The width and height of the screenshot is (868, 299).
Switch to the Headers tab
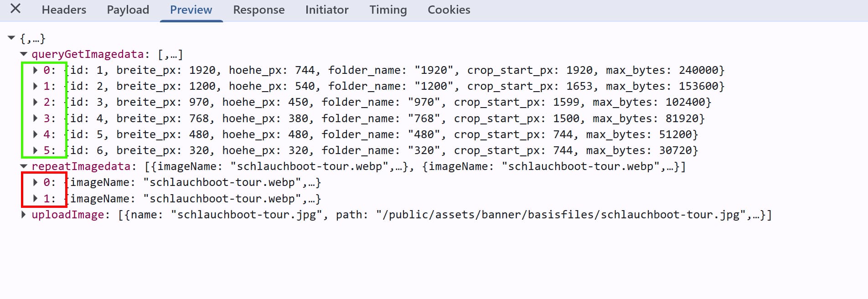(x=64, y=10)
